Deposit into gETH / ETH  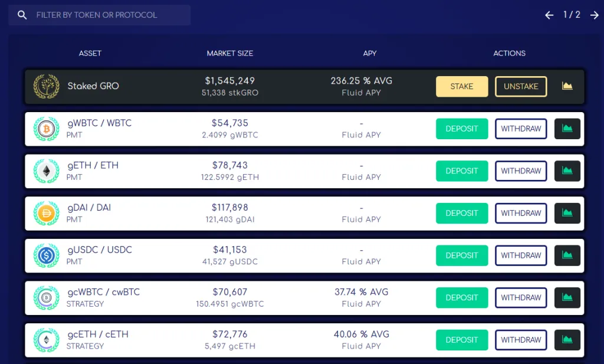point(462,171)
